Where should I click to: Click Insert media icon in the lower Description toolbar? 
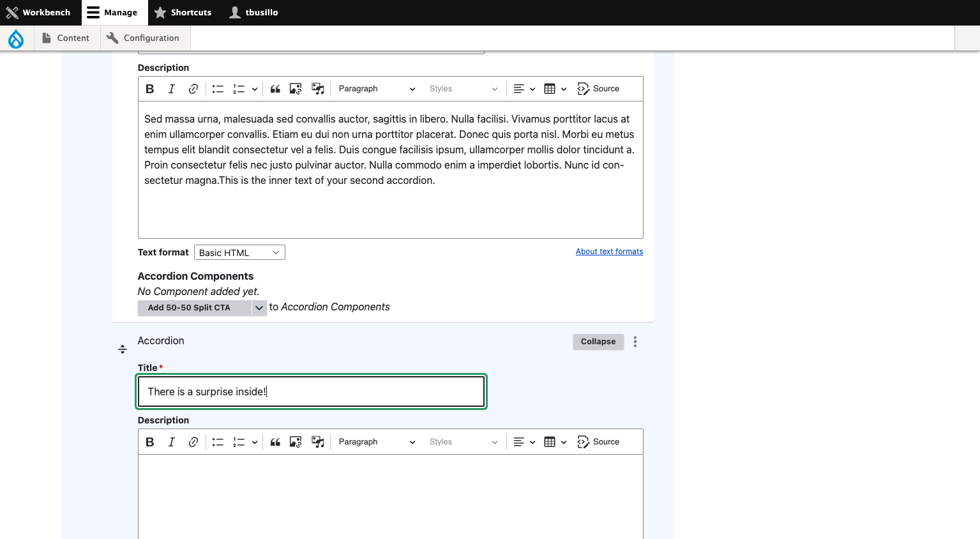coord(318,442)
